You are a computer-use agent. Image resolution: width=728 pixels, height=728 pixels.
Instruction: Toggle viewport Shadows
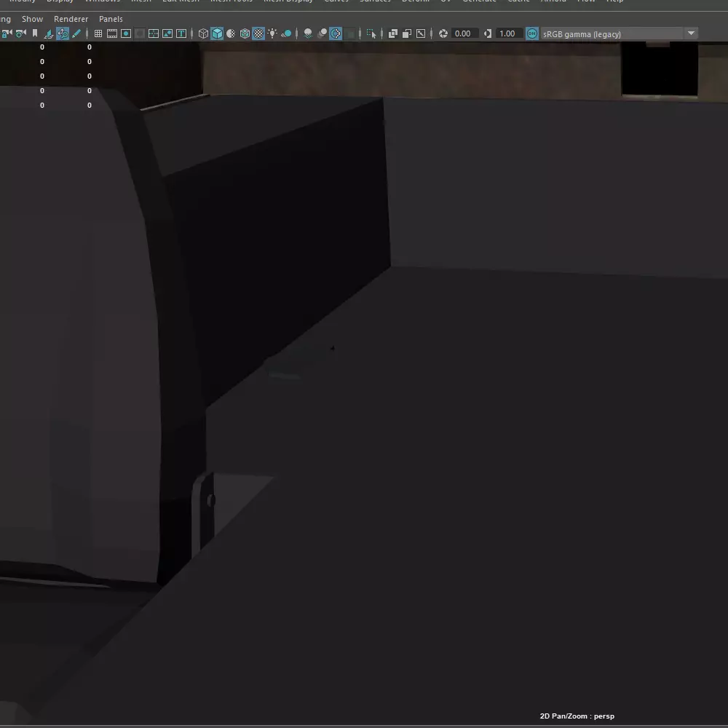point(286,33)
